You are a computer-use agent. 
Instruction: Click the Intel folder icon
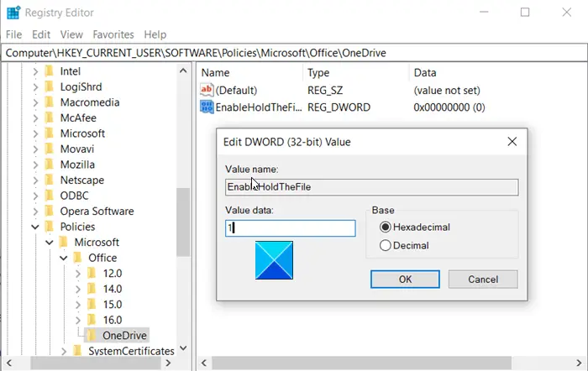(x=49, y=71)
